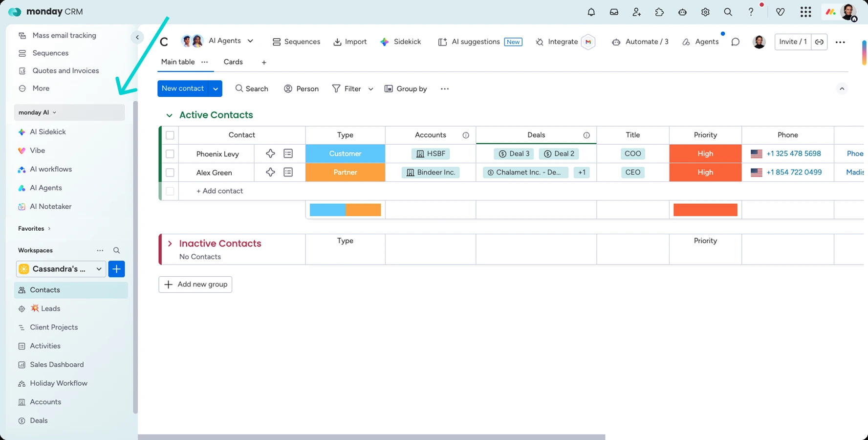
Task: Click the blue plus add-item button in sidebar
Action: (x=116, y=269)
